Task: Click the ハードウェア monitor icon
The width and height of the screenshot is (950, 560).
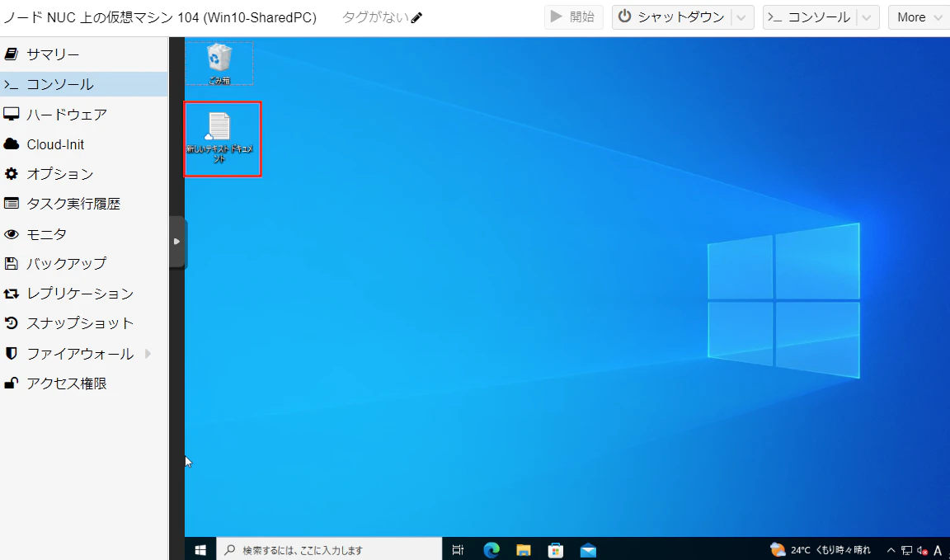Action: pyautogui.click(x=11, y=114)
